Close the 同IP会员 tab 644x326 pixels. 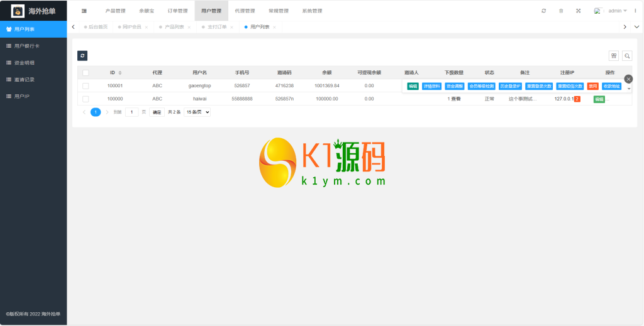coord(146,27)
